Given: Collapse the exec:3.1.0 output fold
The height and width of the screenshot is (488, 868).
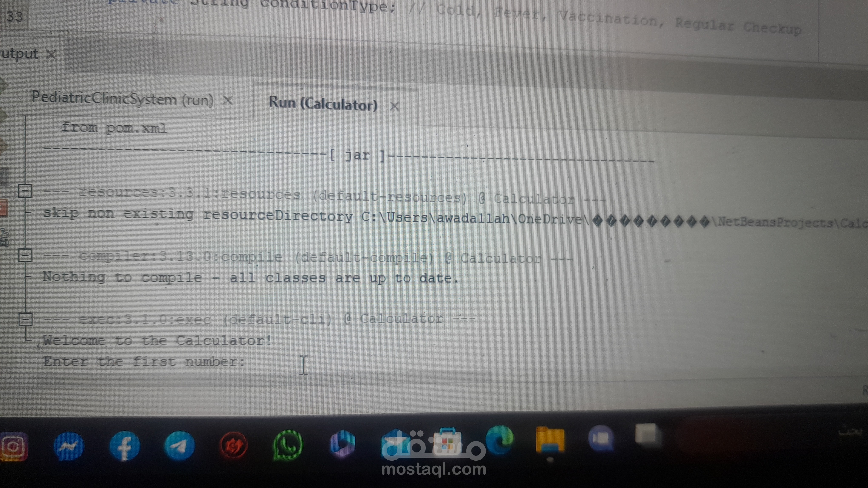Looking at the screenshot, I should click(25, 319).
